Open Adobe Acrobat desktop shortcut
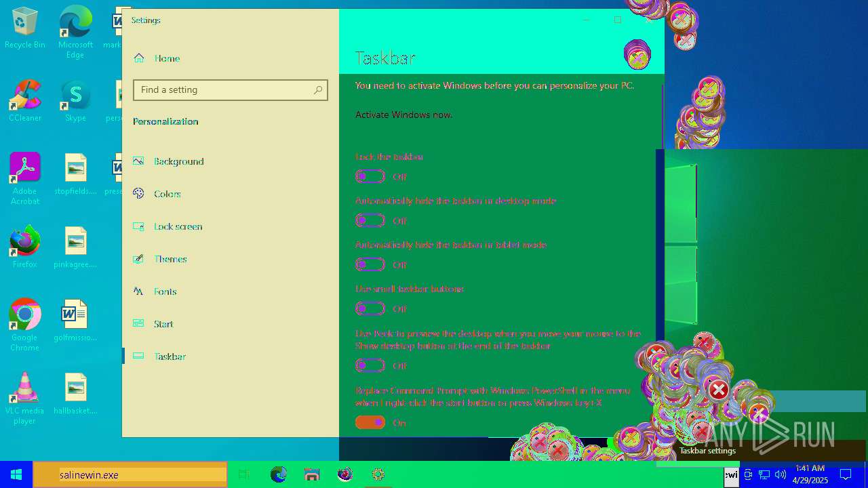Viewport: 868px width, 488px height. click(24, 179)
